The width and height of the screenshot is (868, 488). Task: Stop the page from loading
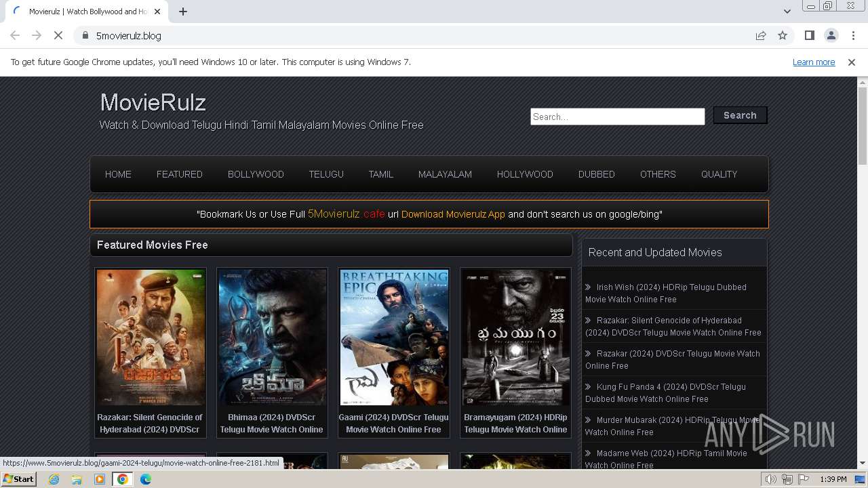(58, 35)
